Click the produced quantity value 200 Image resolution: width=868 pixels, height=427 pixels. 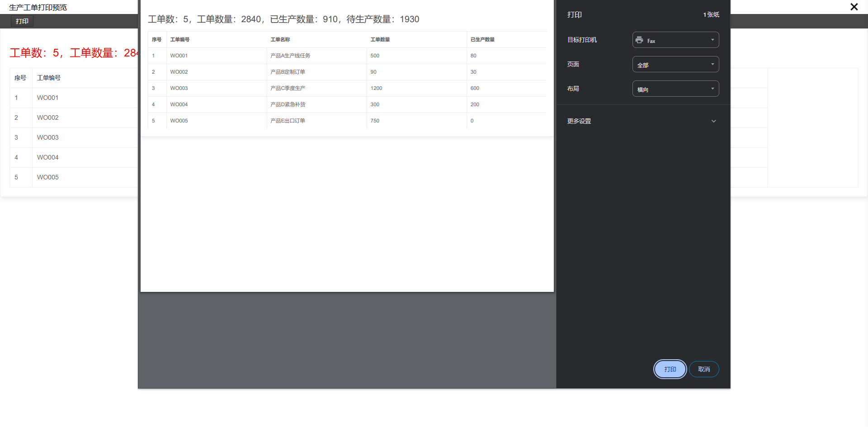point(475,104)
